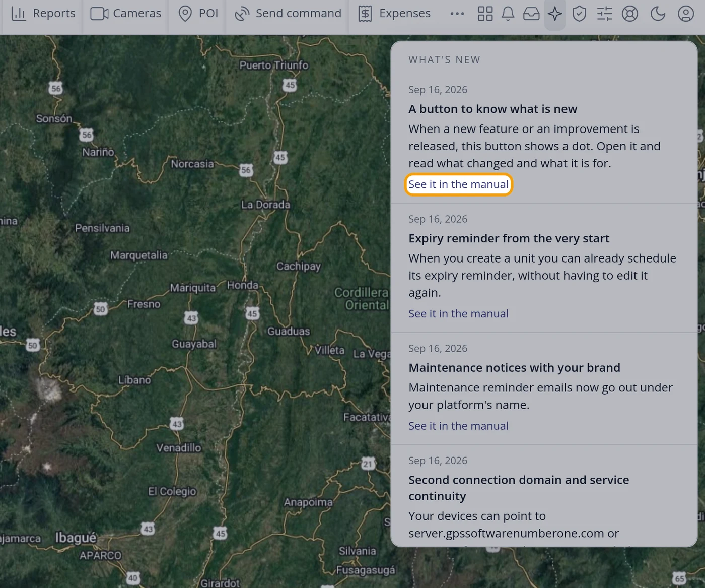This screenshot has height=588, width=705.
Task: Open the Cameras section
Action: pyautogui.click(x=126, y=14)
